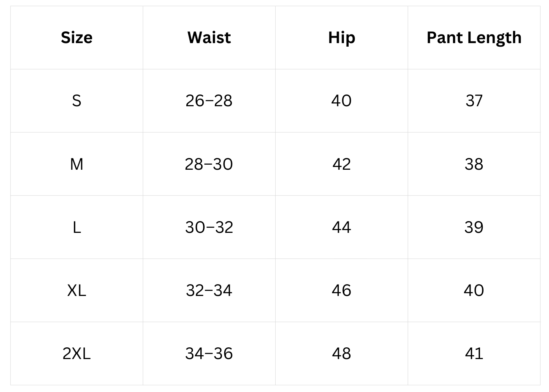The height and width of the screenshot is (392, 549).
Task: Click pant length 38 in M row
Action: click(474, 164)
